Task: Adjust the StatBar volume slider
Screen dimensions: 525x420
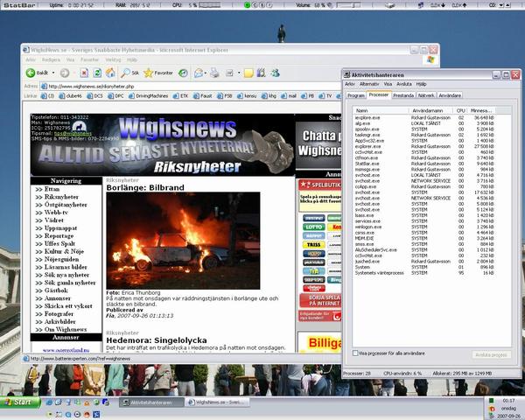Action: pyautogui.click(x=352, y=4)
